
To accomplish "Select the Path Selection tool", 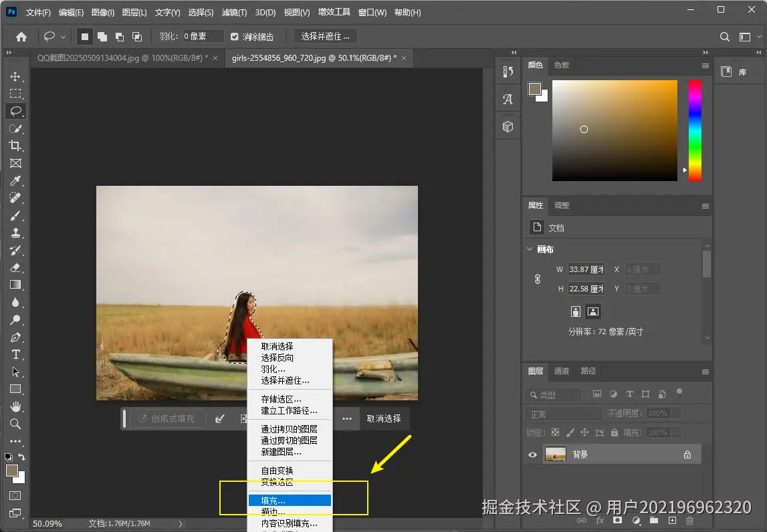I will click(x=15, y=372).
